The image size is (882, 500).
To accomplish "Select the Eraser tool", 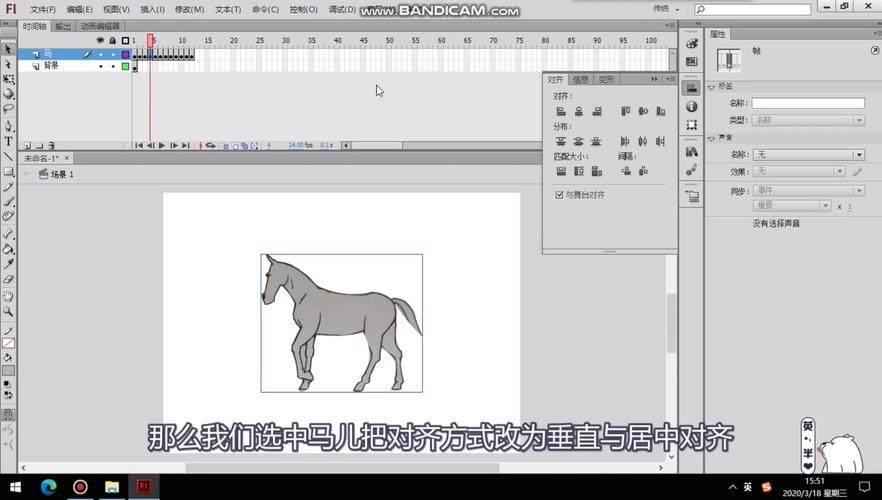I will (x=8, y=279).
